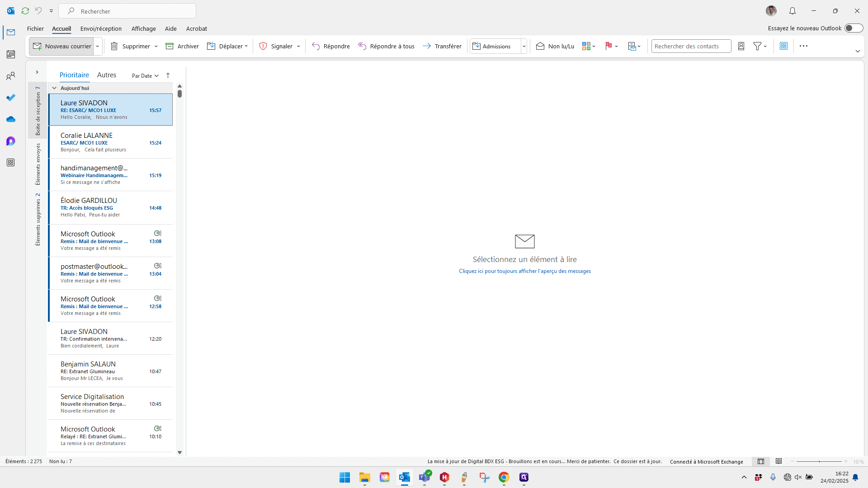Click the always show message preview link

pos(525,271)
